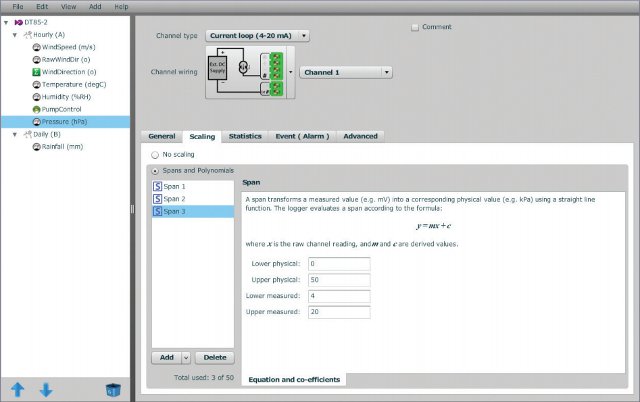The width and height of the screenshot is (640, 402).
Task: Open the View menu
Action: point(68,6)
